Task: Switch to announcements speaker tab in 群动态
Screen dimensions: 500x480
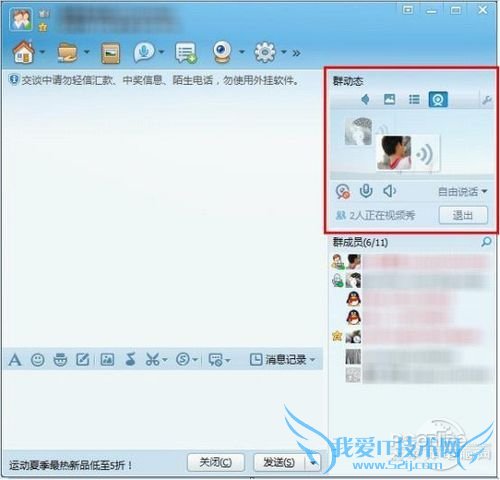Action: [366, 99]
